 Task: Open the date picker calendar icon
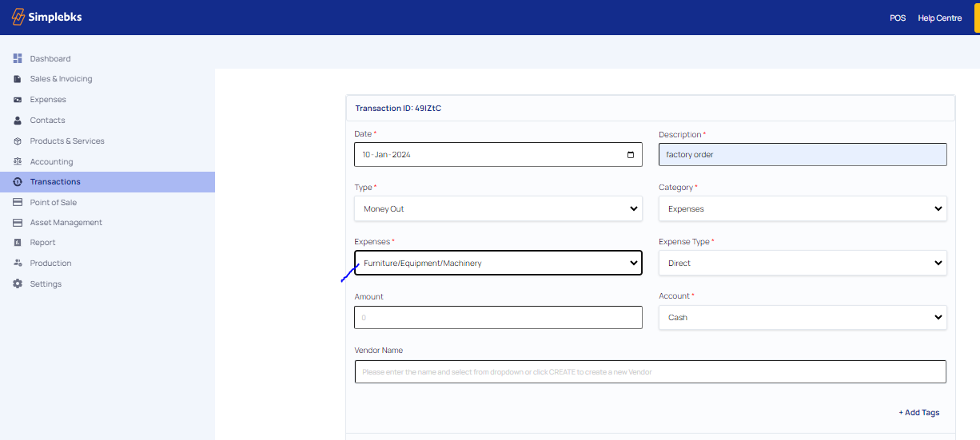[631, 155]
